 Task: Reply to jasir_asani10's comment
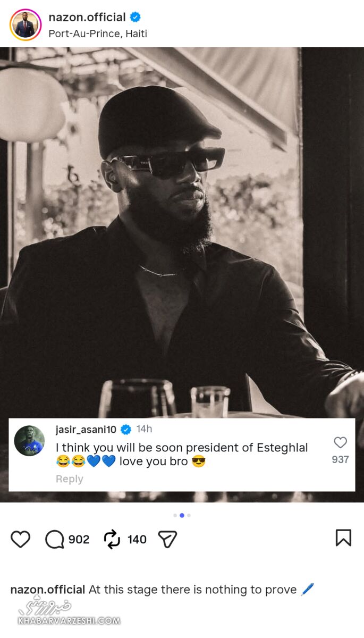[70, 479]
